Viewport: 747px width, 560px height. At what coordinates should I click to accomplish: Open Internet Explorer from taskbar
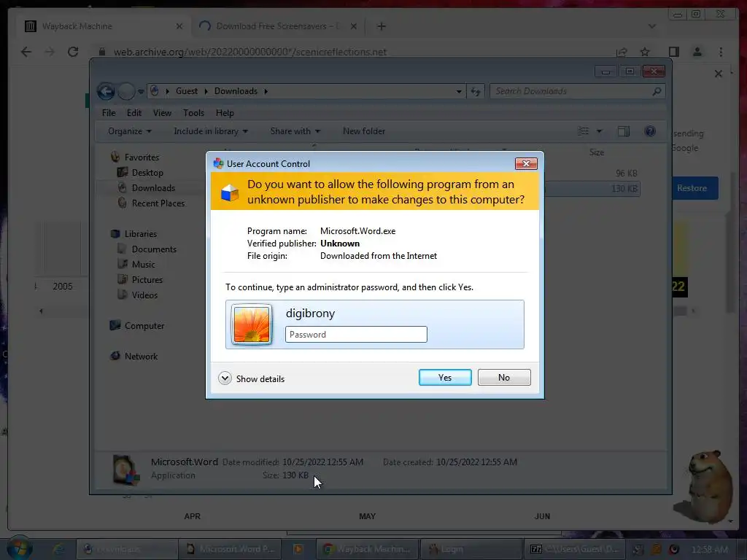pyautogui.click(x=58, y=549)
